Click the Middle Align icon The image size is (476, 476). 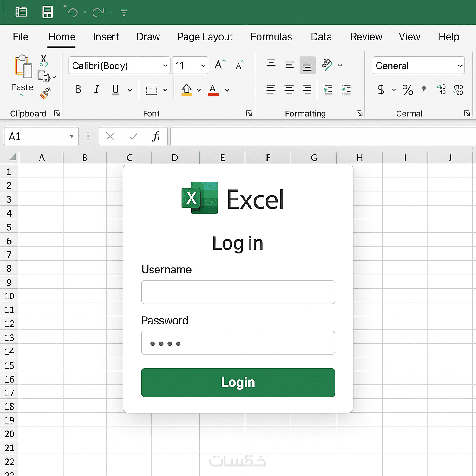[x=289, y=65]
